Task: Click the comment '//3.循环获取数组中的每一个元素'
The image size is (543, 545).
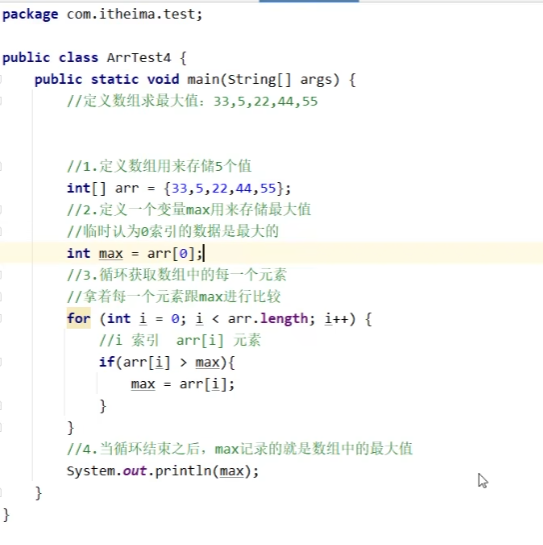Action: pos(177,275)
